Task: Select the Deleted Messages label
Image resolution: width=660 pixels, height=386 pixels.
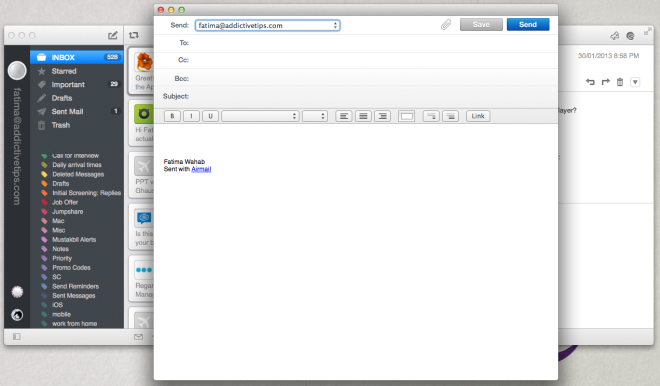Action: click(78, 174)
